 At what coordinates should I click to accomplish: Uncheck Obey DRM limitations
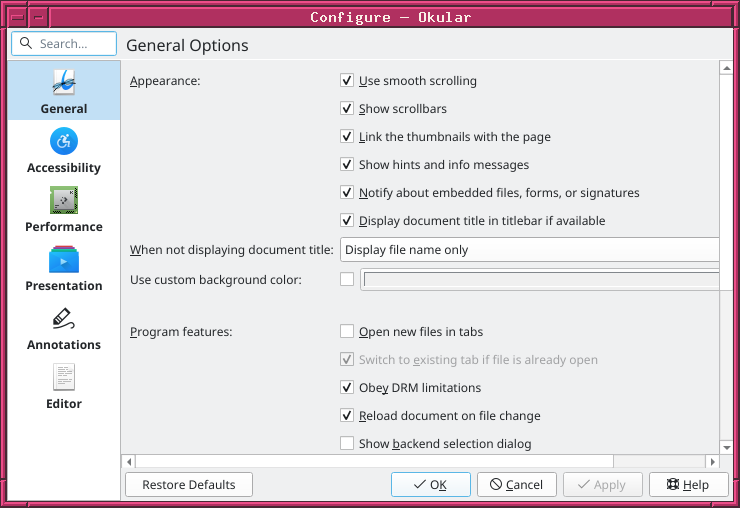tap(347, 387)
